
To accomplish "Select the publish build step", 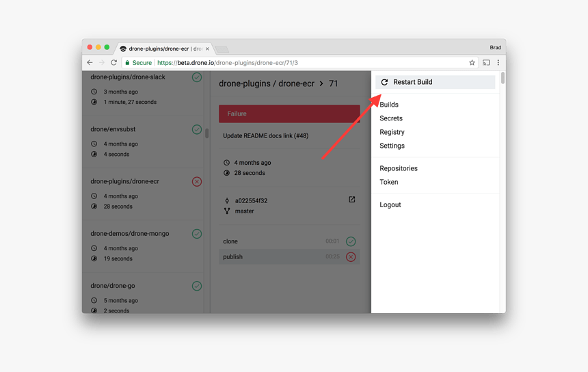I will pos(289,257).
